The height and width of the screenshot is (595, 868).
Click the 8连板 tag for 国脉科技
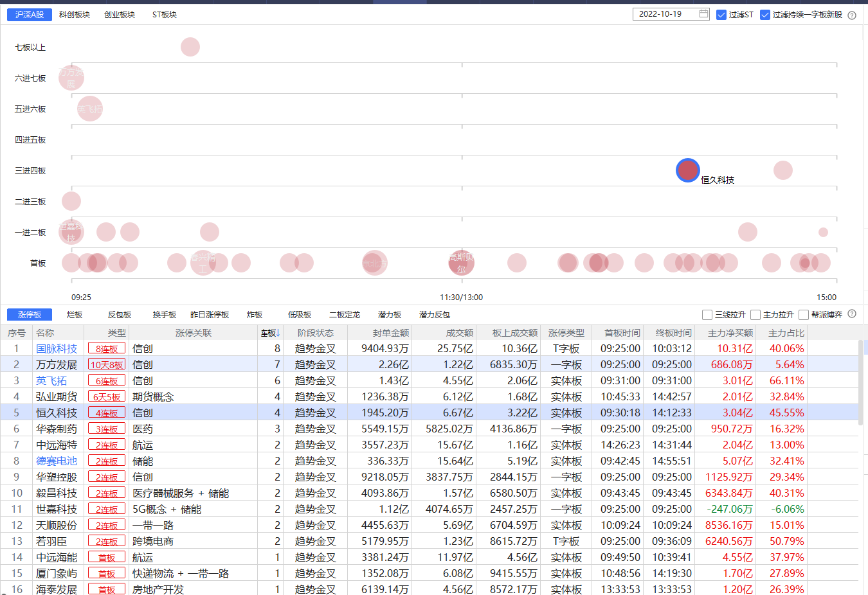pos(107,348)
